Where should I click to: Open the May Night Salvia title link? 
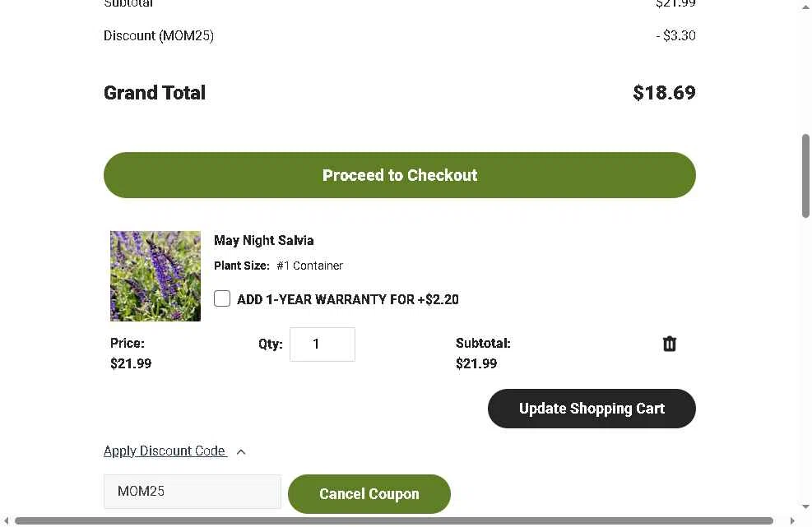[263, 240]
